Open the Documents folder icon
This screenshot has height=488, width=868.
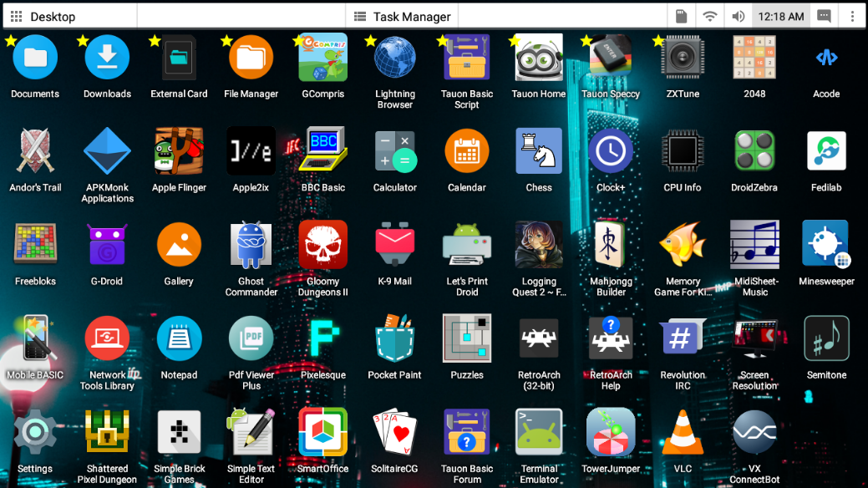point(35,58)
